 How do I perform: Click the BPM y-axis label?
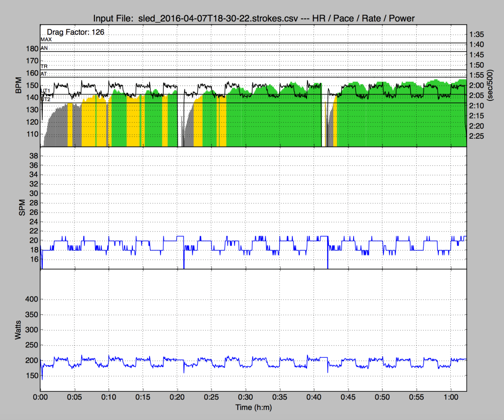point(19,85)
